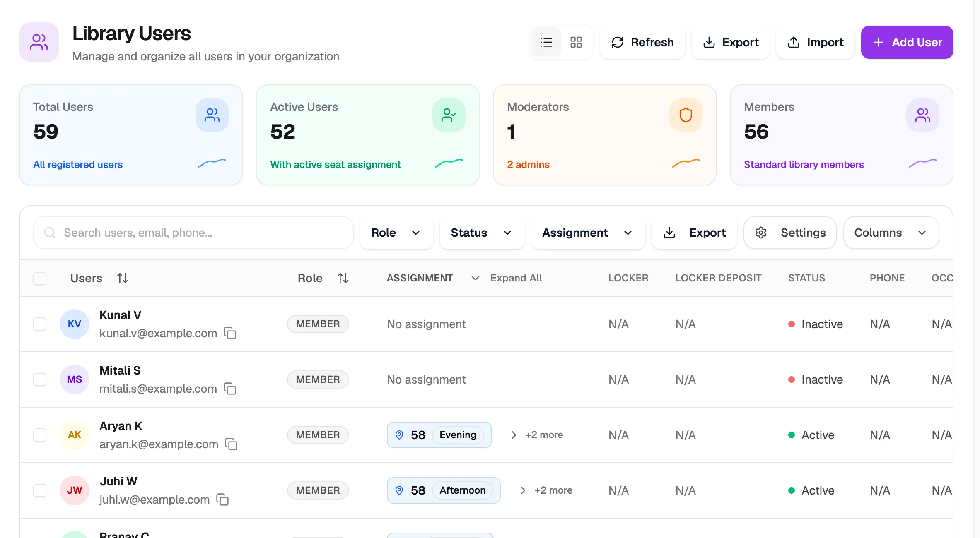Click Aryan K's 58 Evening seat badge
The width and height of the screenshot is (980, 538).
[x=439, y=435]
